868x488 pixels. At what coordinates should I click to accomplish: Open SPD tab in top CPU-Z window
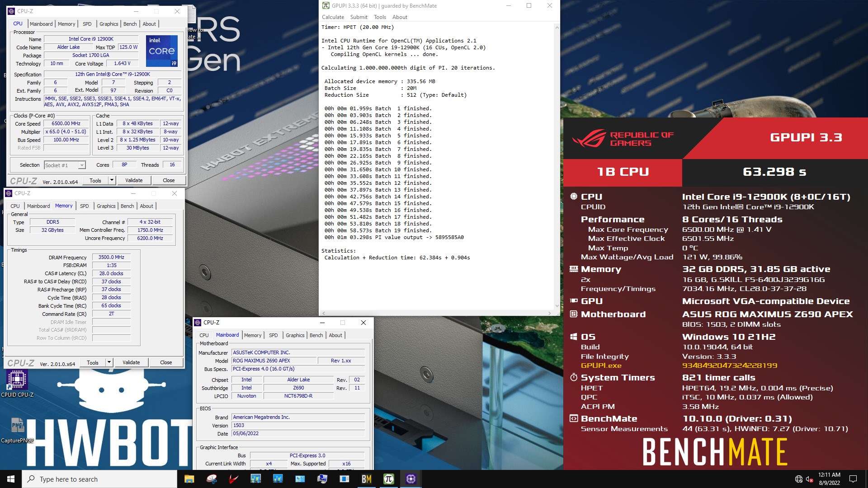tap(87, 24)
